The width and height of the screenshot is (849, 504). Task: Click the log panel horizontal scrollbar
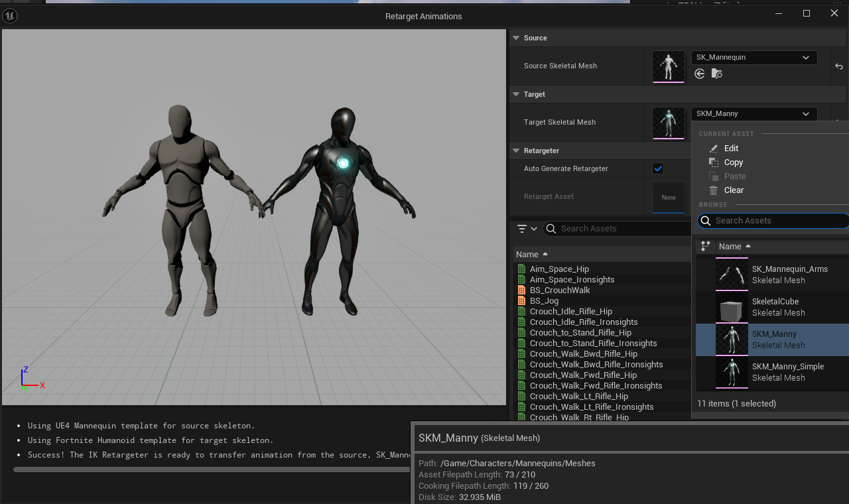coord(212,470)
